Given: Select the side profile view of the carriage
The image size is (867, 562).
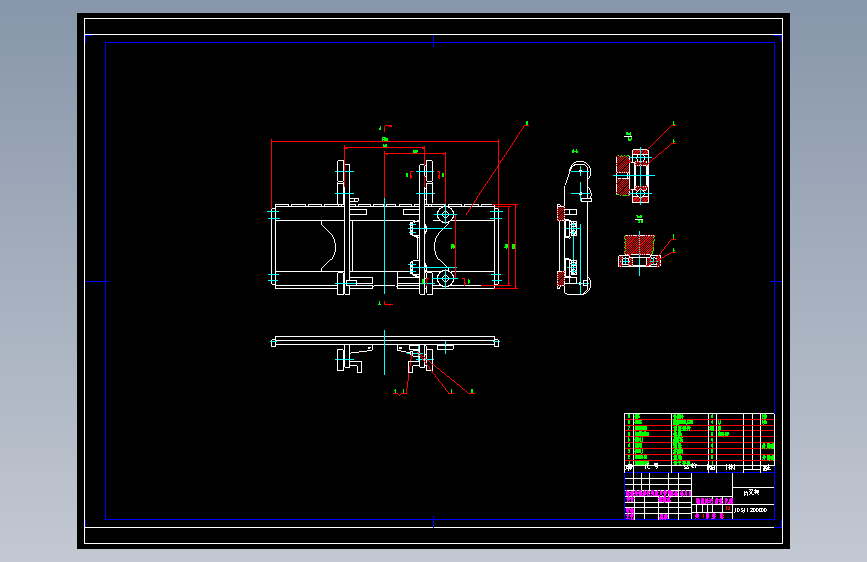Looking at the screenshot, I should pyautogui.click(x=574, y=227).
